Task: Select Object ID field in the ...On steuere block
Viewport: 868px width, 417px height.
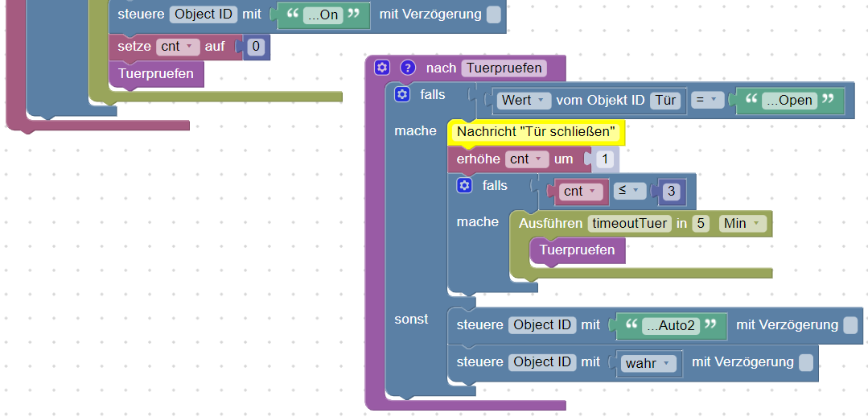Action: coord(204,15)
